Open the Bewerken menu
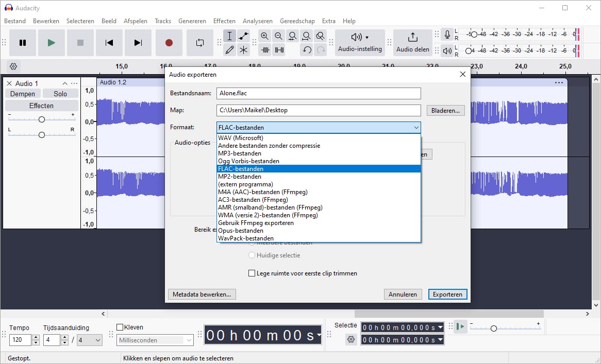This screenshot has width=601, height=364. pos(46,21)
